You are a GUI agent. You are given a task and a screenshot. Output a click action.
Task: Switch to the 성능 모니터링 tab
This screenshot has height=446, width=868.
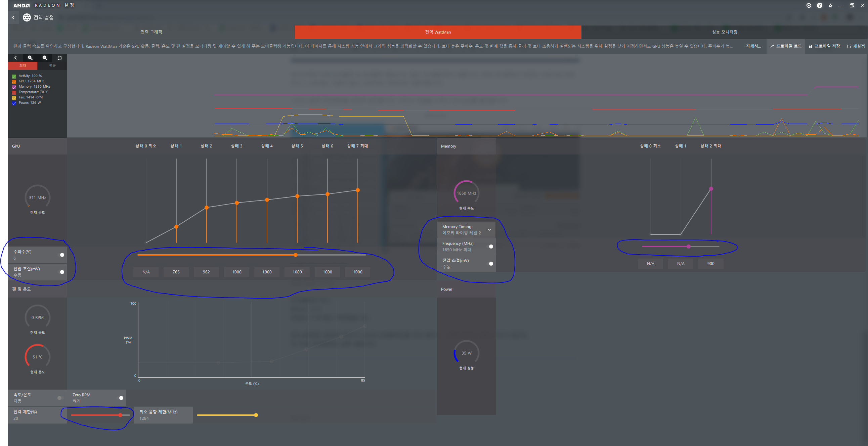pyautogui.click(x=725, y=32)
